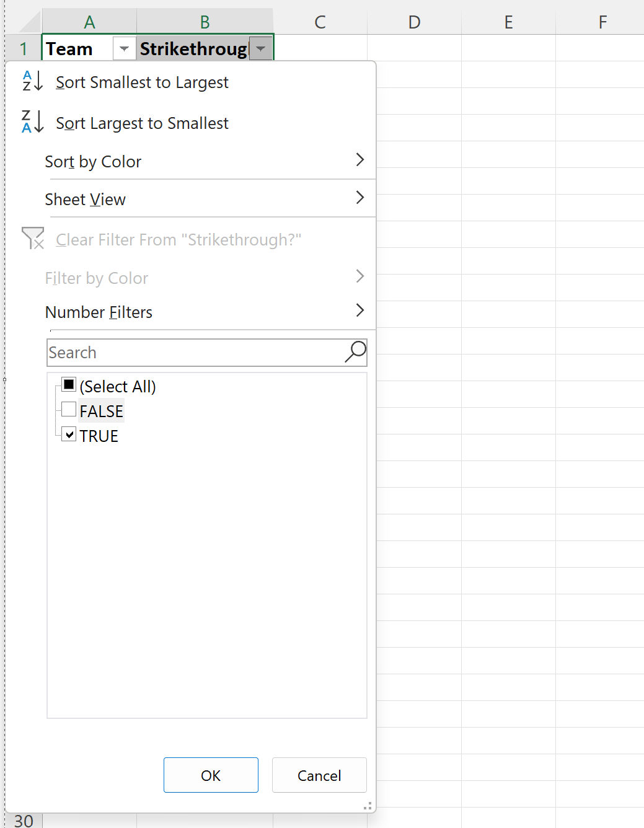The height and width of the screenshot is (828, 644).
Task: Expand the Filter by Color submenu
Action: click(360, 276)
